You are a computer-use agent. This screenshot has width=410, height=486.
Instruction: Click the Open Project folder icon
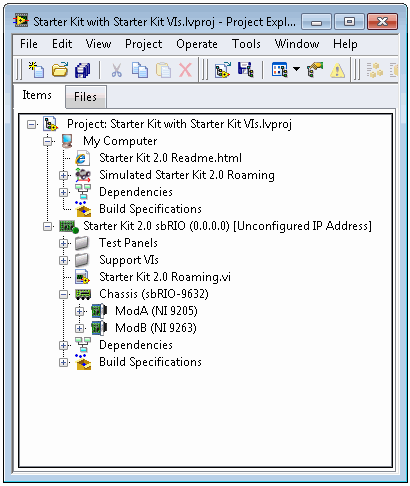[x=60, y=70]
